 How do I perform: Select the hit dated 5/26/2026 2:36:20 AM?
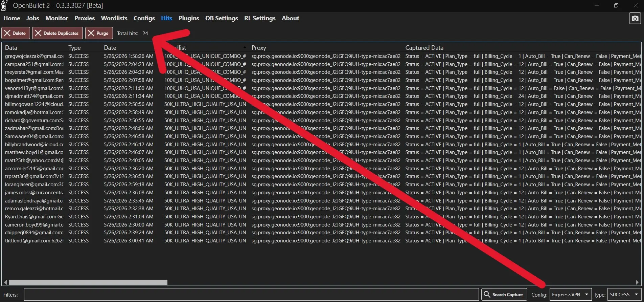click(x=321, y=169)
